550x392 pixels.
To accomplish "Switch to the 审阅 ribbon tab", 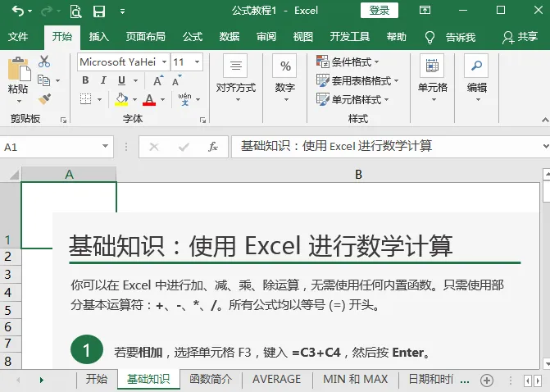I will tap(266, 37).
